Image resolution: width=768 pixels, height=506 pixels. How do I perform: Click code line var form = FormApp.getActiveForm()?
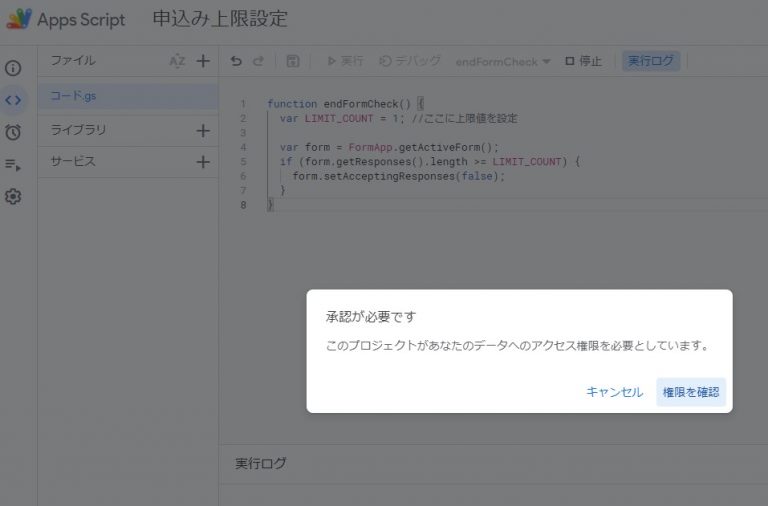pos(389,147)
